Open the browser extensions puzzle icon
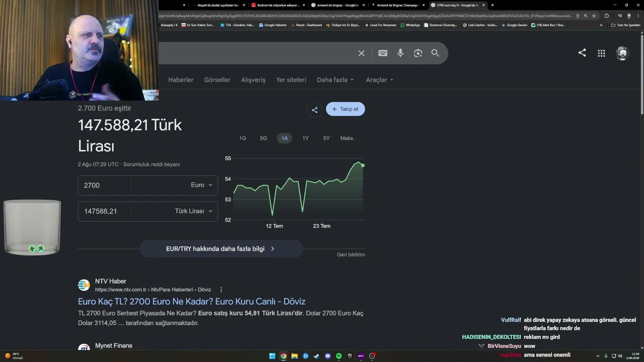 click(606, 16)
